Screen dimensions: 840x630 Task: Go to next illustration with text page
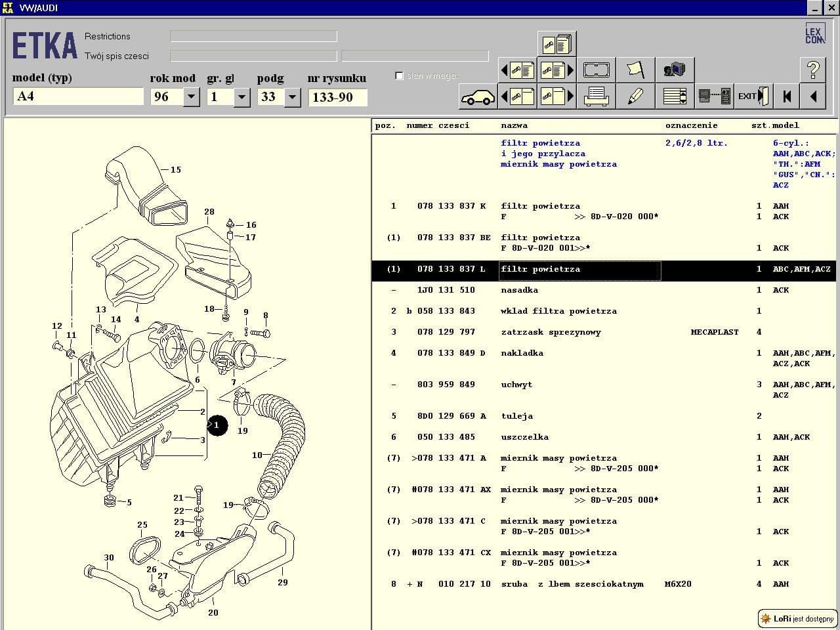(556, 70)
